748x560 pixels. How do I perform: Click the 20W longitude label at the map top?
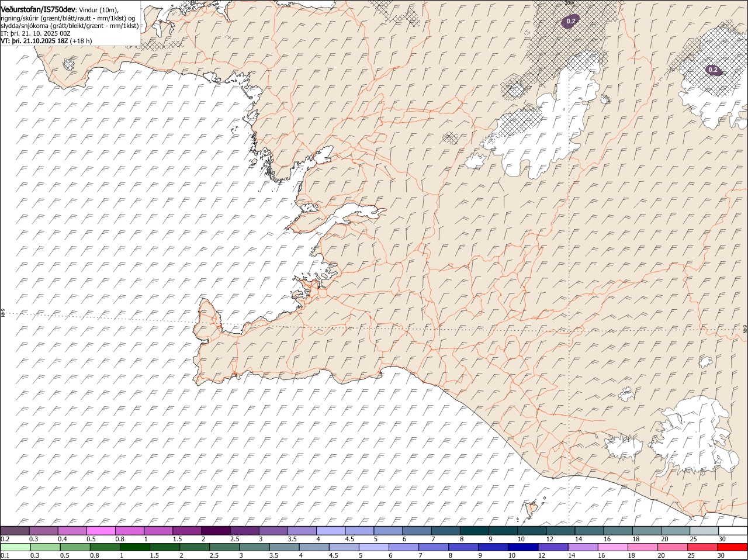pos(569,3)
